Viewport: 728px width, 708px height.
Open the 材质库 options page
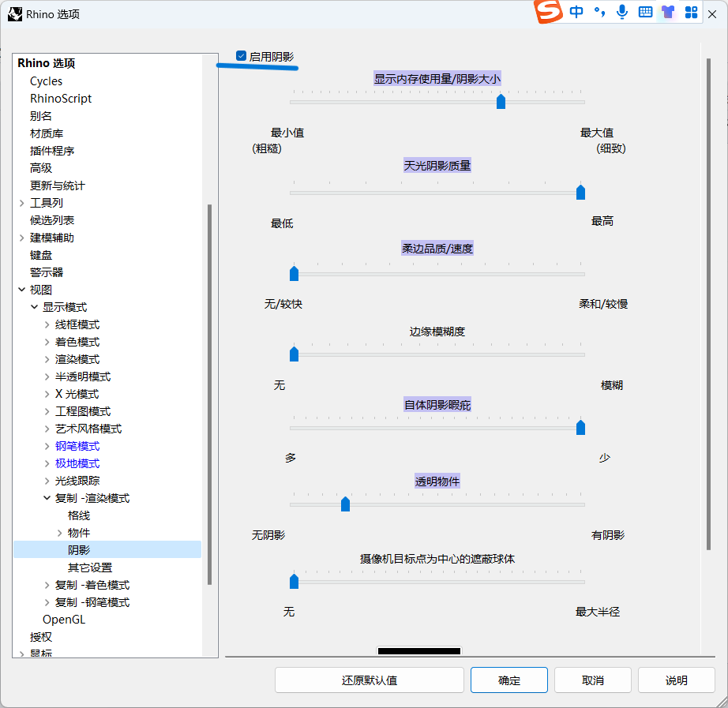pyautogui.click(x=47, y=133)
